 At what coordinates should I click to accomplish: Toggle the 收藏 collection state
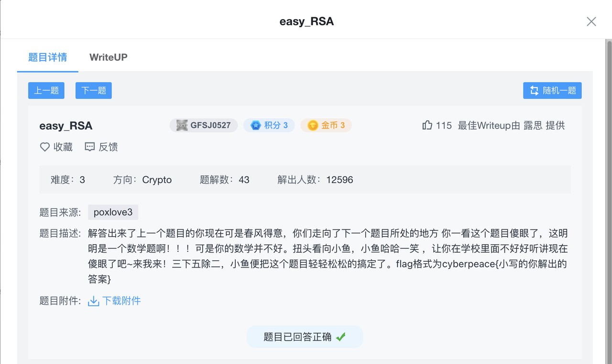tap(56, 147)
